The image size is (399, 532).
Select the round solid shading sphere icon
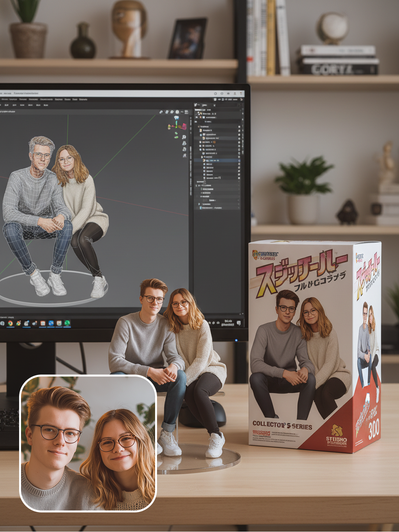coord(177,112)
